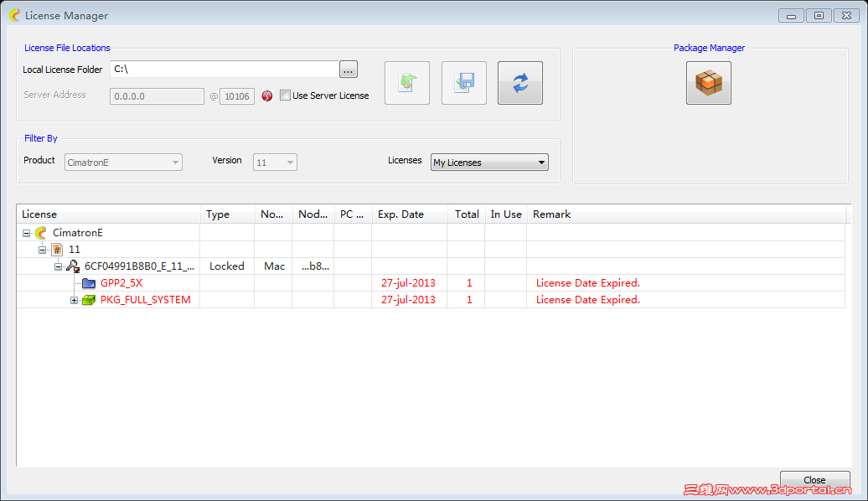868x501 pixels.
Task: Click the Total column header
Action: point(467,214)
